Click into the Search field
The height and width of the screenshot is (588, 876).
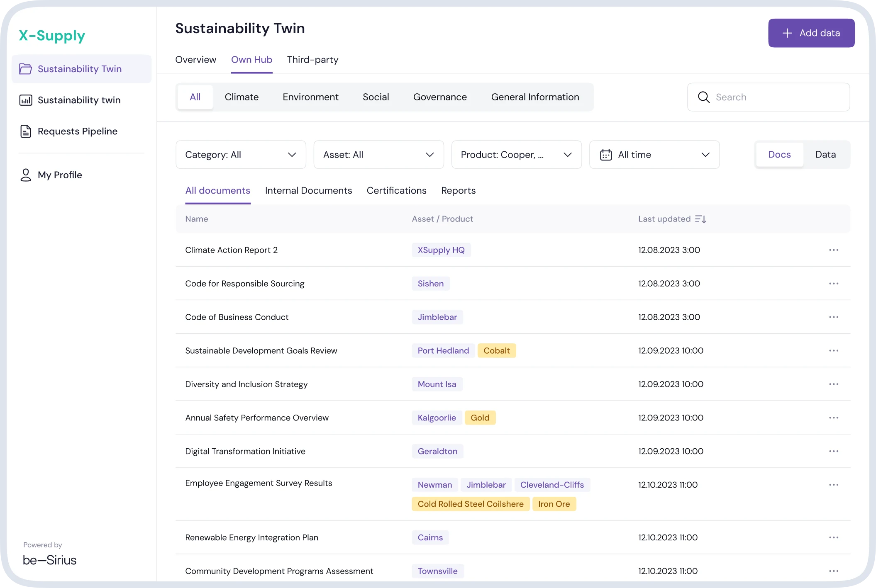[769, 97]
